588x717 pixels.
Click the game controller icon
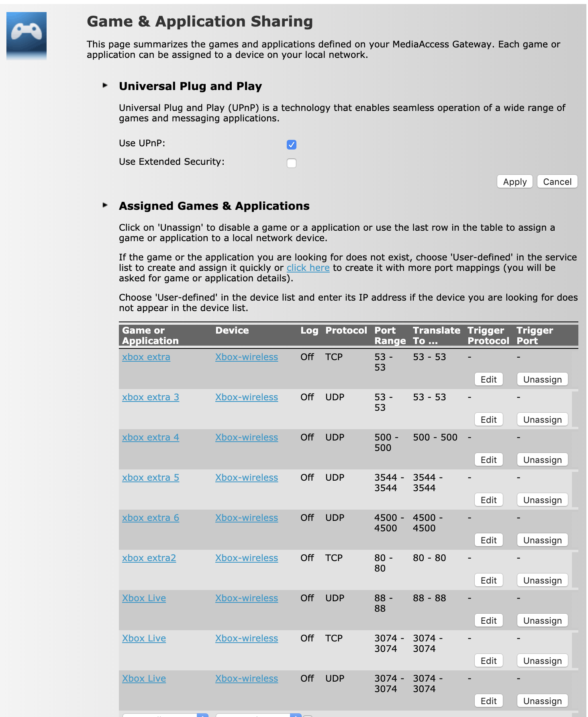coord(27,36)
